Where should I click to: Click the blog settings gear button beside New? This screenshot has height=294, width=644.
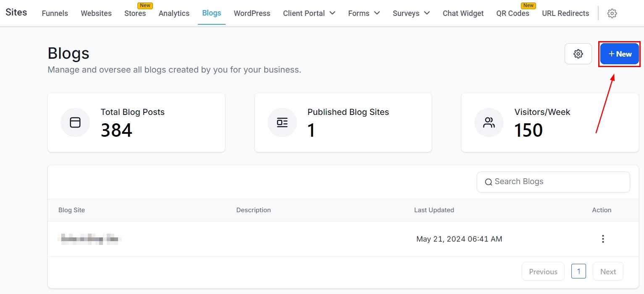[x=578, y=54]
